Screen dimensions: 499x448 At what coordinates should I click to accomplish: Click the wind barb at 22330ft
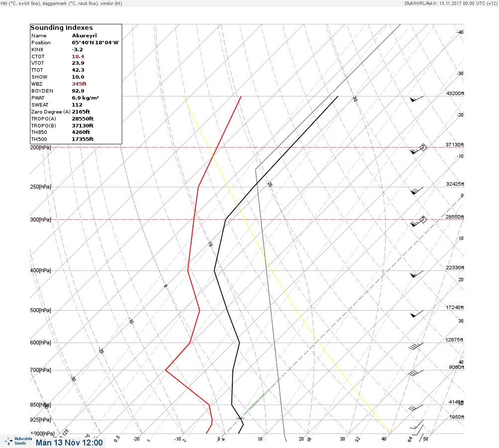pyautogui.click(x=416, y=274)
